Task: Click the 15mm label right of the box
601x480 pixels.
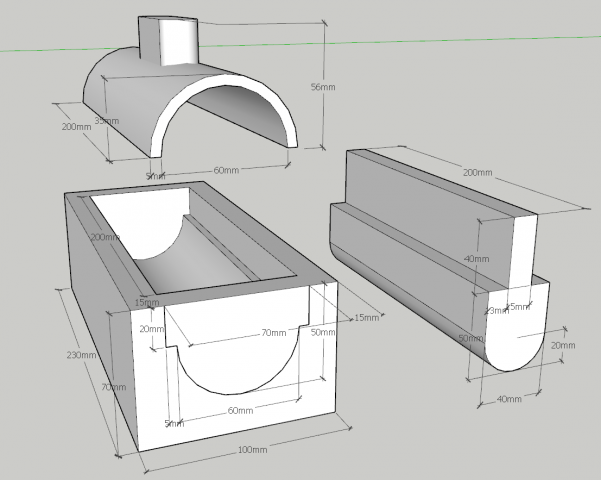Action: tap(366, 318)
